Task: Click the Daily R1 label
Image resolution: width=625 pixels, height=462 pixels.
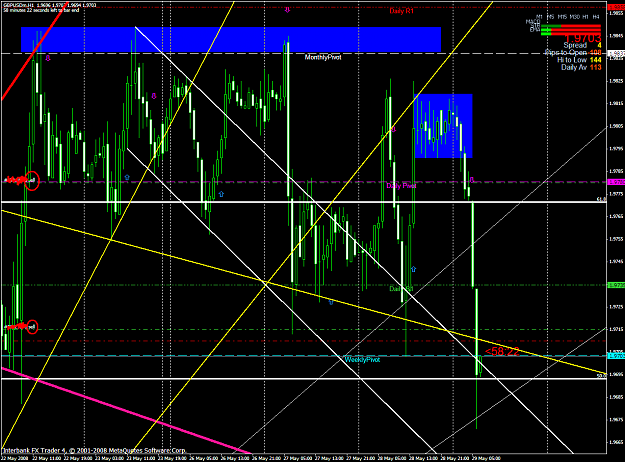Action: pos(401,11)
